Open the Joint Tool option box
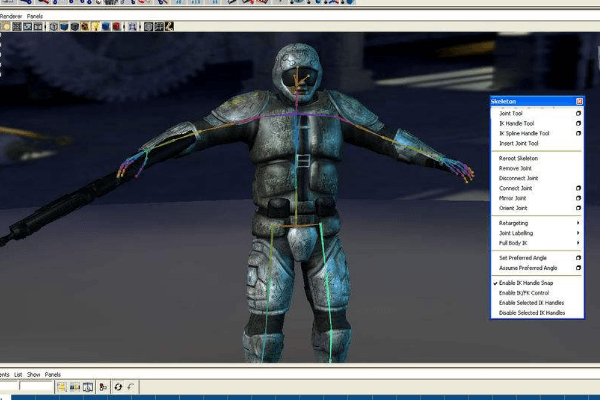 point(578,113)
